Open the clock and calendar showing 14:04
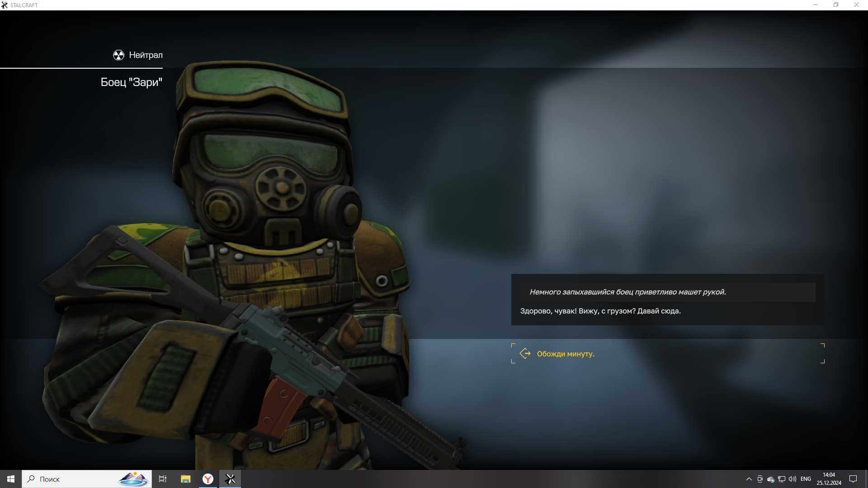Screen dimensions: 868x488 [x=829, y=479]
